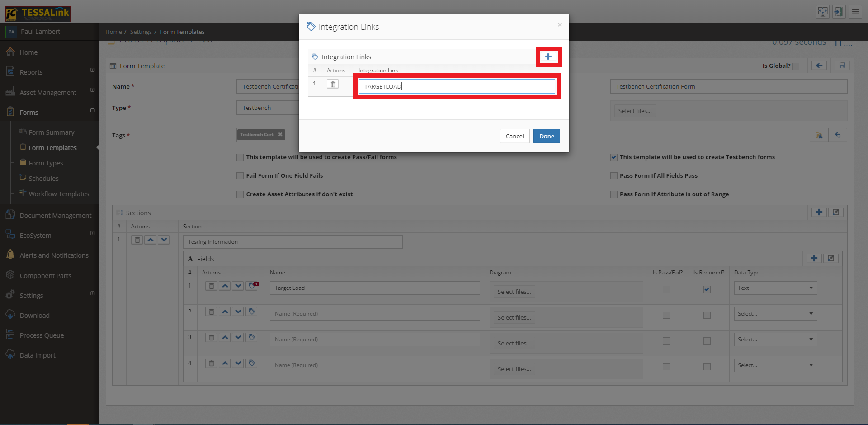Image resolution: width=868 pixels, height=425 pixels.
Task: Delete integration link row 1 with the trash icon
Action: point(333,85)
